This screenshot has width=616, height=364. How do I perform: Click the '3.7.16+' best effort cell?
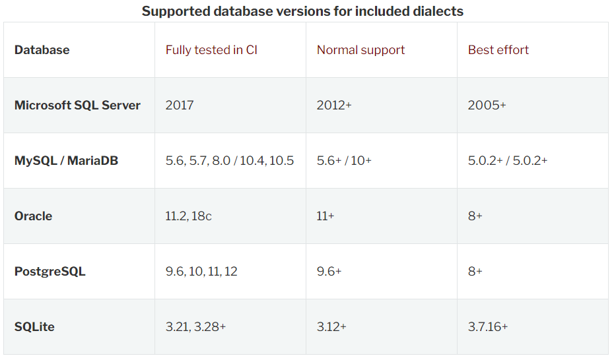pos(488,327)
